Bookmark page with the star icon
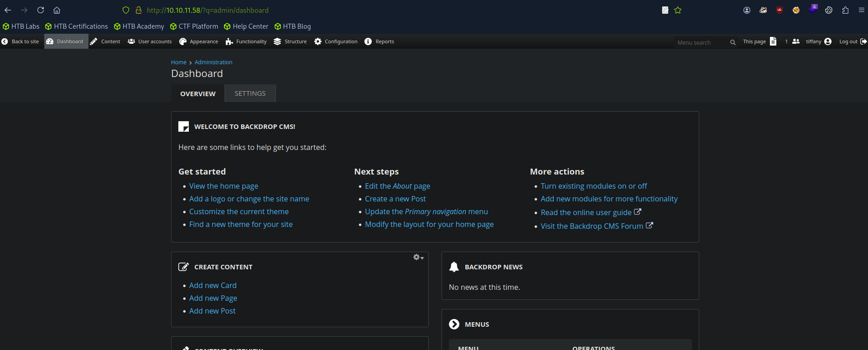The image size is (868, 350). tap(678, 10)
